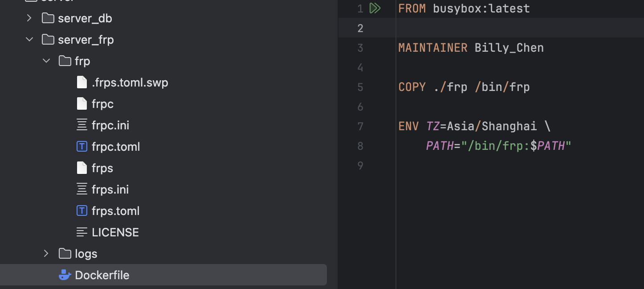This screenshot has height=289, width=644.
Task: Click the TOML icon next to frpc.toml
Action: pos(82,147)
